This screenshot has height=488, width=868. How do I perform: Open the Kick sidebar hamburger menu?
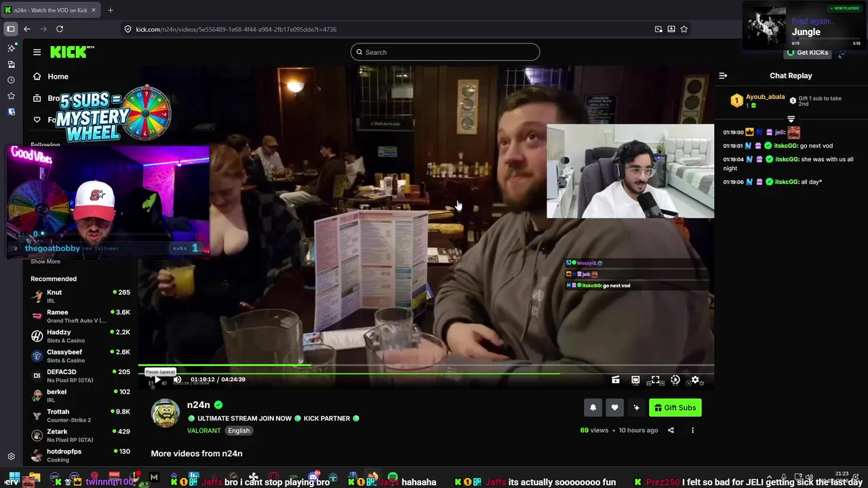pos(37,52)
